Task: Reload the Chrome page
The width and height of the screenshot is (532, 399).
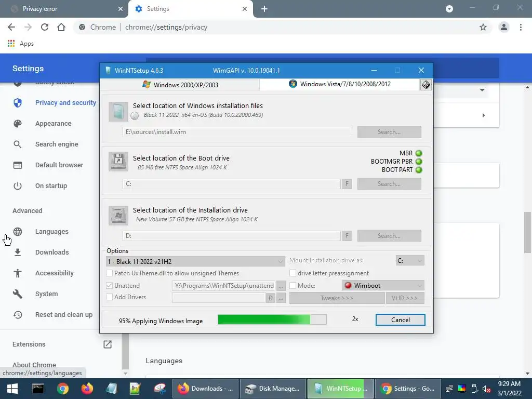Action: 45,27
